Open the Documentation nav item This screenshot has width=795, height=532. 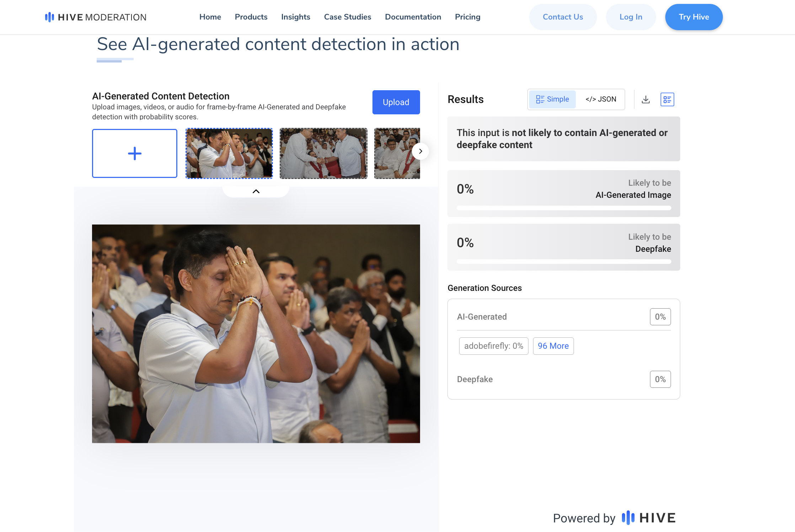click(413, 17)
